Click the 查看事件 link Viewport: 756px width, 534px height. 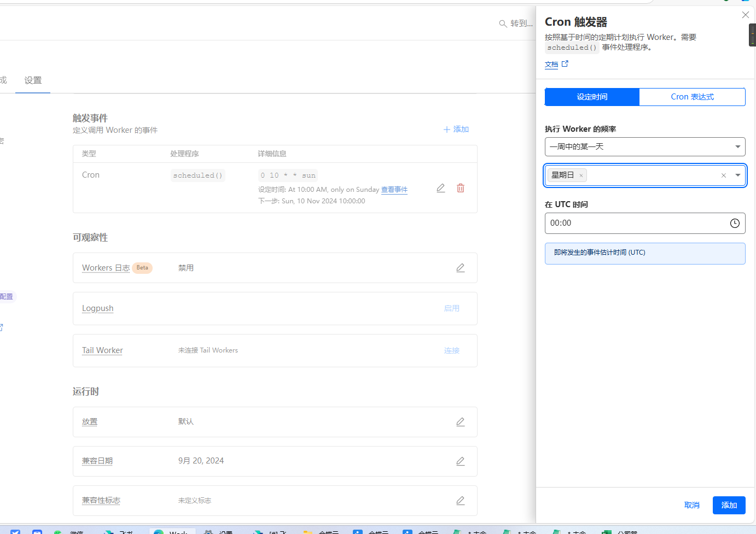(x=394, y=190)
